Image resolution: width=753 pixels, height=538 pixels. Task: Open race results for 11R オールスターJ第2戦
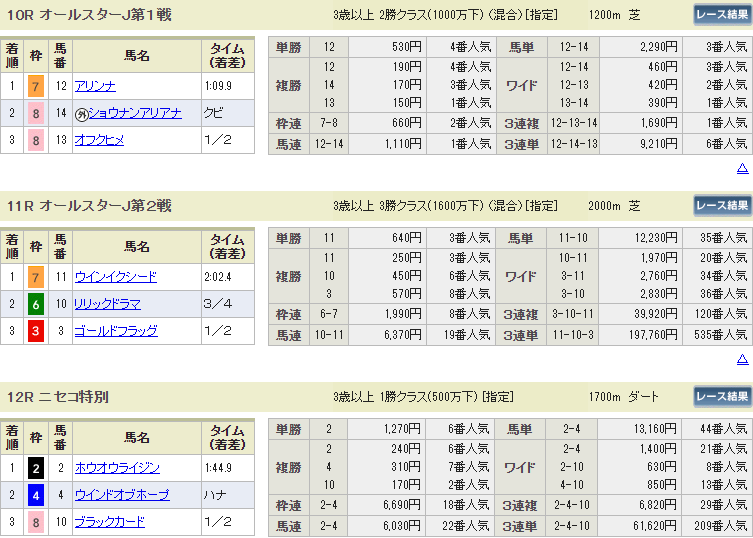(x=722, y=206)
